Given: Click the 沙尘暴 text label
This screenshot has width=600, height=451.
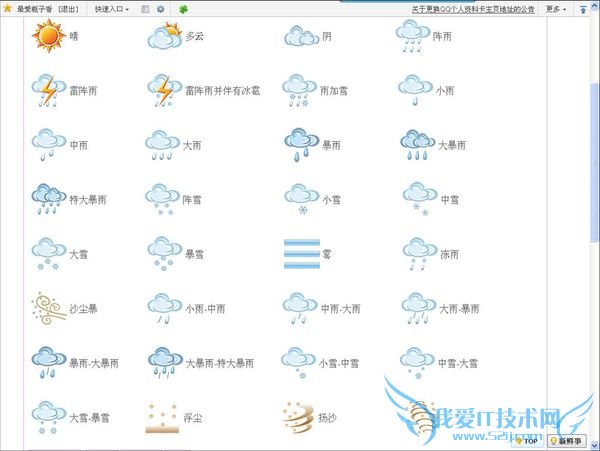Looking at the screenshot, I should 83,309.
